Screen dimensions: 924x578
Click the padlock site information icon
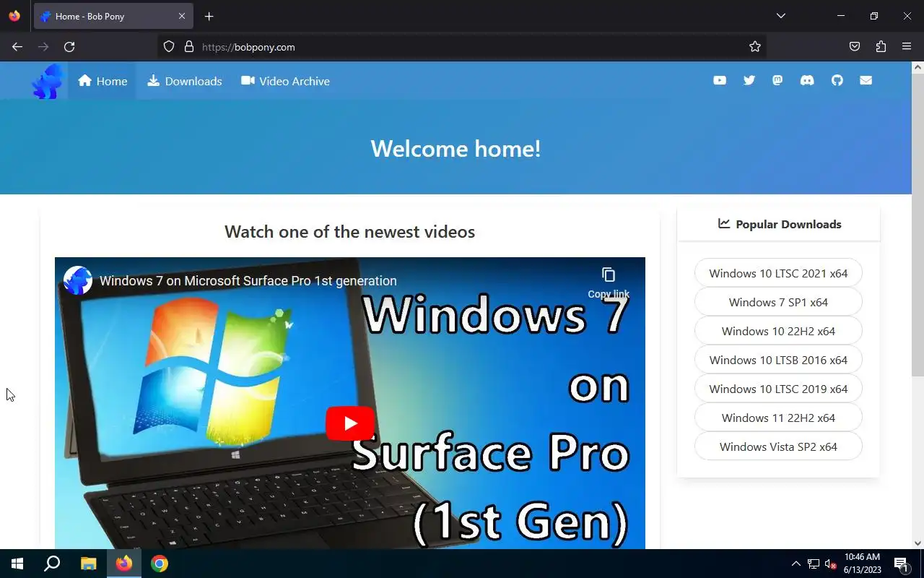coord(189,47)
